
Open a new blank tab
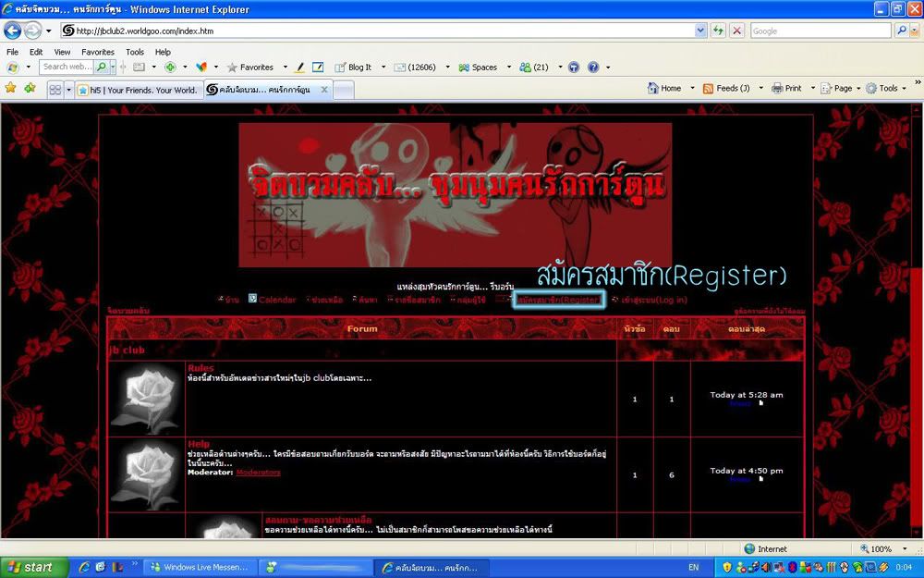pyautogui.click(x=344, y=91)
